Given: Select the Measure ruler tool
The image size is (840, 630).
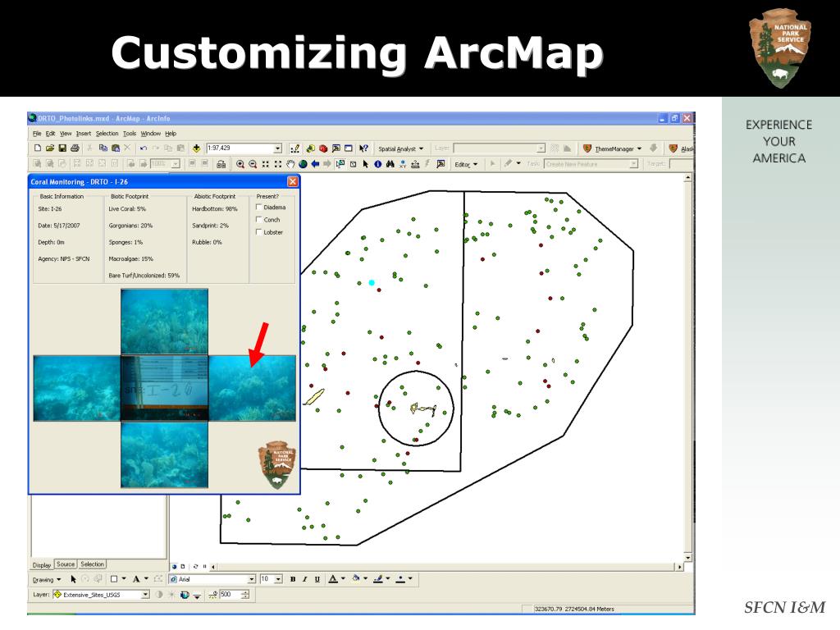Looking at the screenshot, I should (x=415, y=164).
